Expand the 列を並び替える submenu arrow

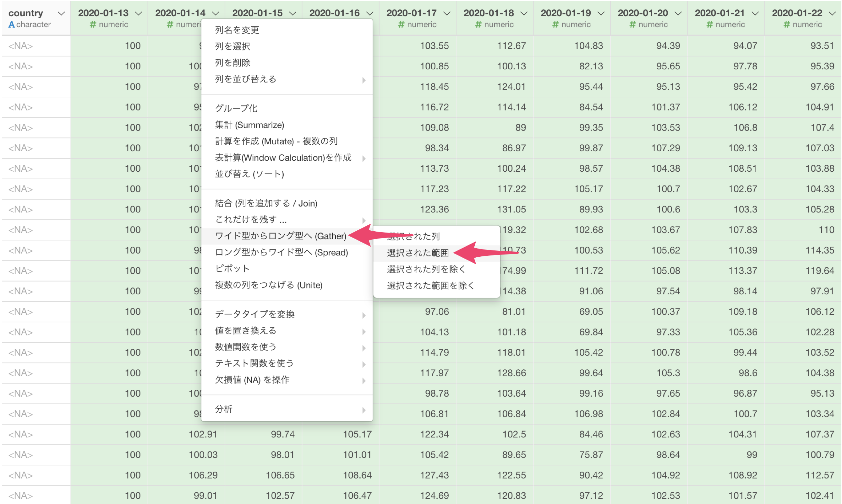pyautogui.click(x=364, y=80)
